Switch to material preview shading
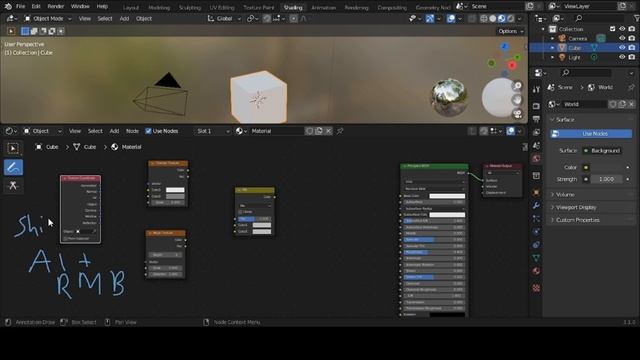Image resolution: width=640 pixels, height=360 pixels. tap(502, 19)
